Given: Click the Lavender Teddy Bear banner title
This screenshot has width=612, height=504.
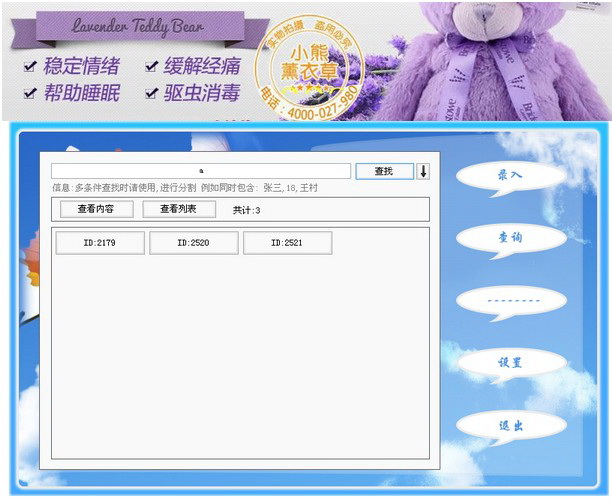Looking at the screenshot, I should coord(137,26).
